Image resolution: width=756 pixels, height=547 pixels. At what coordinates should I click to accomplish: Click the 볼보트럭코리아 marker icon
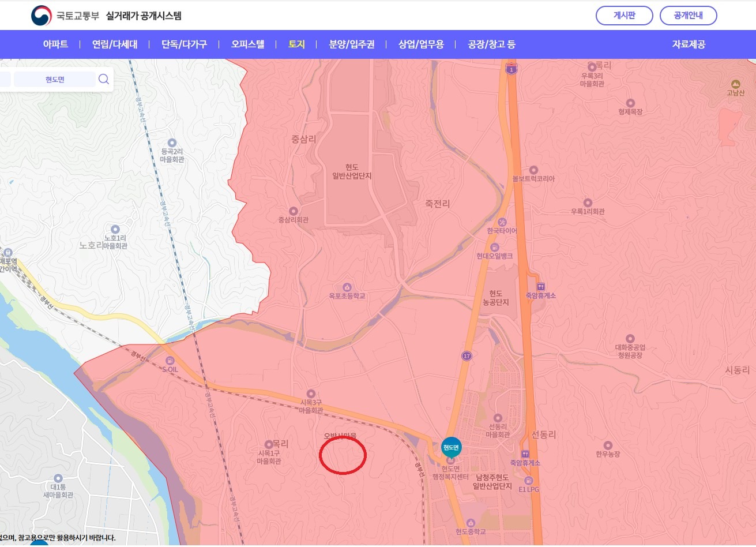coord(533,170)
